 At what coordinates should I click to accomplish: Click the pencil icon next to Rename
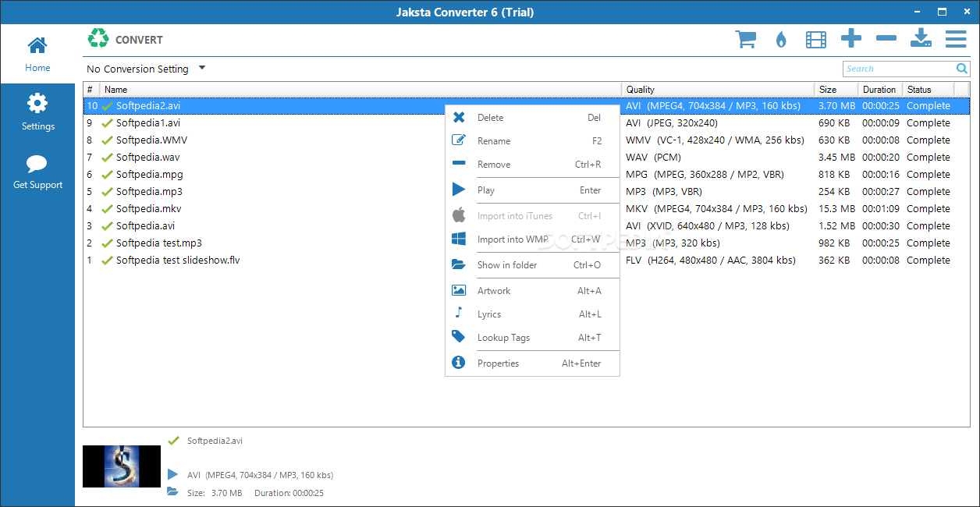(459, 140)
